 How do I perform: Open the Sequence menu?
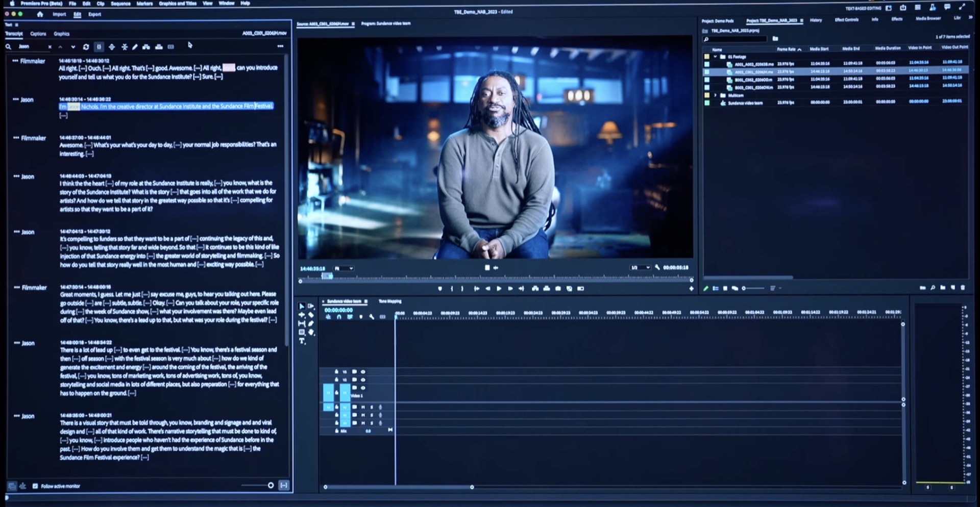point(120,4)
